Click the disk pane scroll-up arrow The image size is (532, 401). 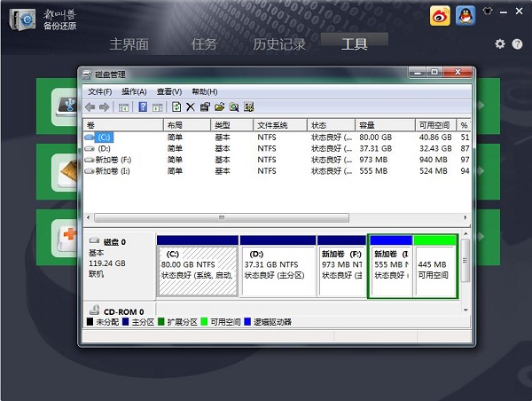pyautogui.click(x=465, y=234)
